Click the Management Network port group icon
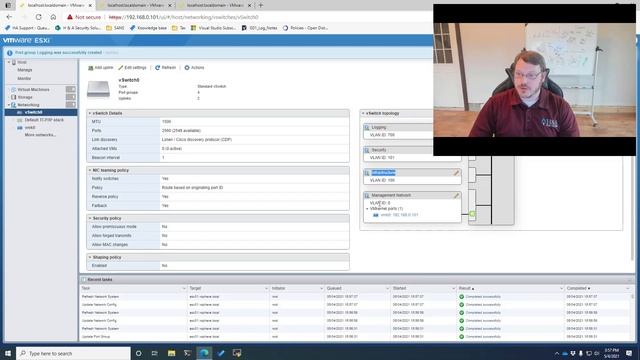 (367, 196)
